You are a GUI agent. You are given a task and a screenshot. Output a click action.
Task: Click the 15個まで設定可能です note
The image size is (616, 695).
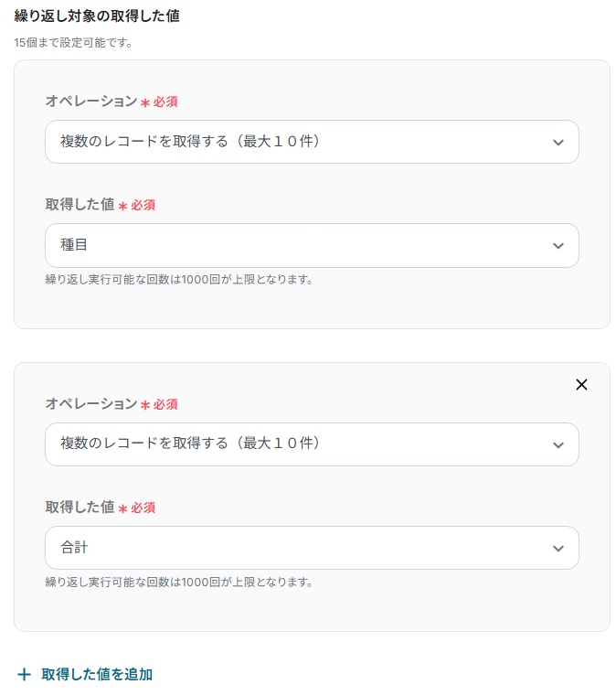click(72, 43)
